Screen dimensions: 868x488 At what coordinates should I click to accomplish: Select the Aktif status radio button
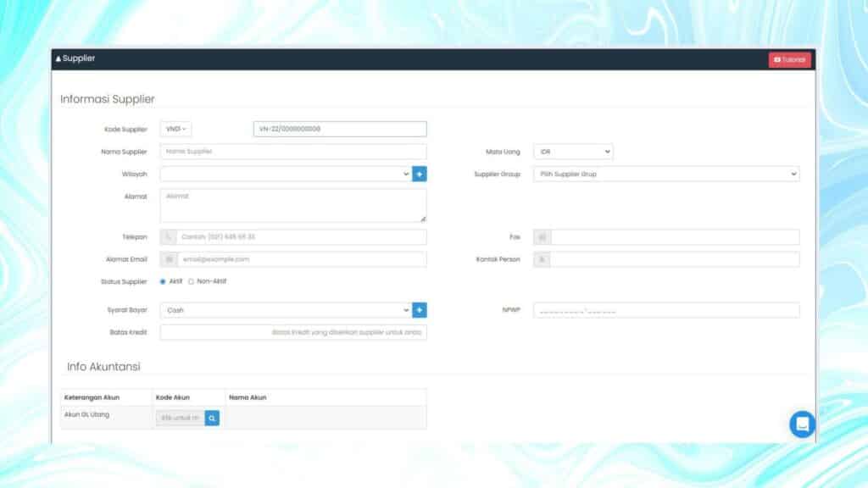[163, 281]
